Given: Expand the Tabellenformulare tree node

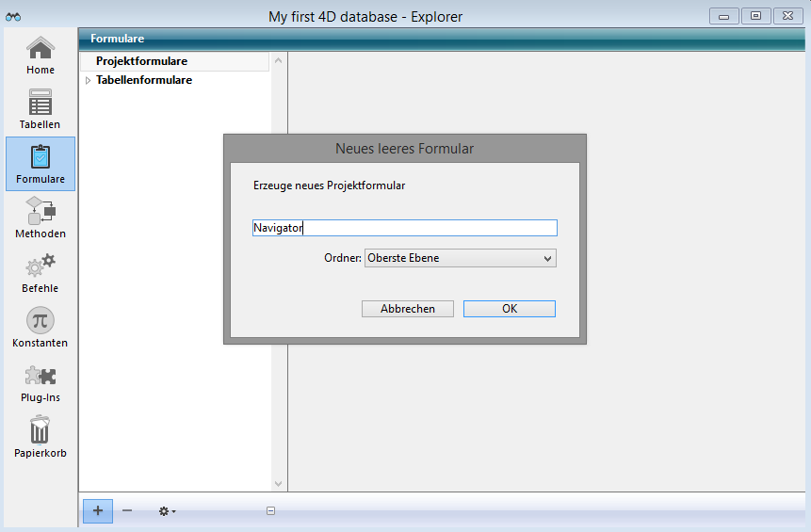Looking at the screenshot, I should (88, 80).
